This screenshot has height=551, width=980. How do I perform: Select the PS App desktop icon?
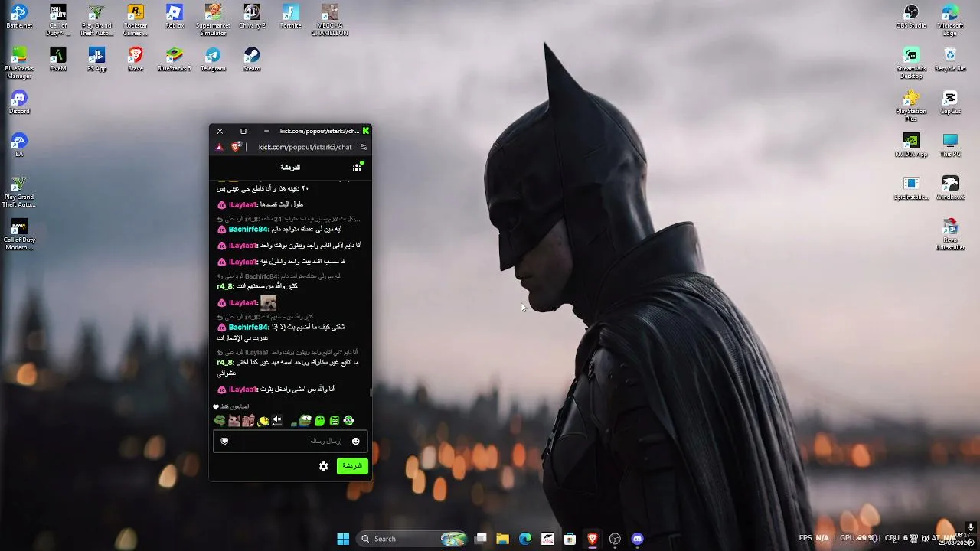[x=96, y=60]
